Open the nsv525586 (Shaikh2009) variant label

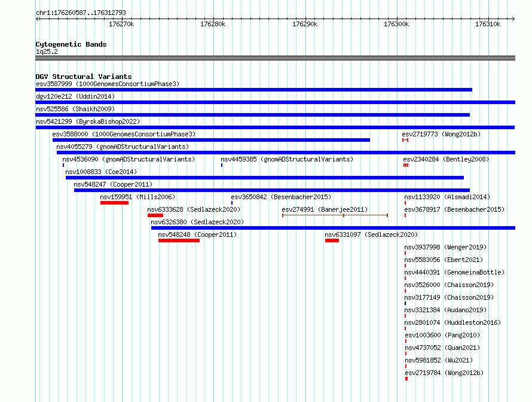click(75, 109)
